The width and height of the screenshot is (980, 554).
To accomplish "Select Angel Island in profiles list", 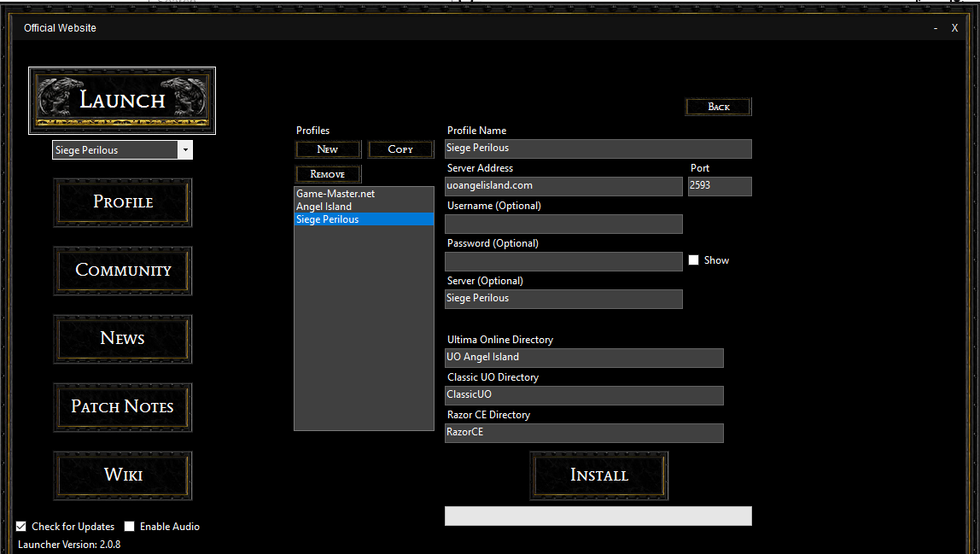I will tap(364, 207).
